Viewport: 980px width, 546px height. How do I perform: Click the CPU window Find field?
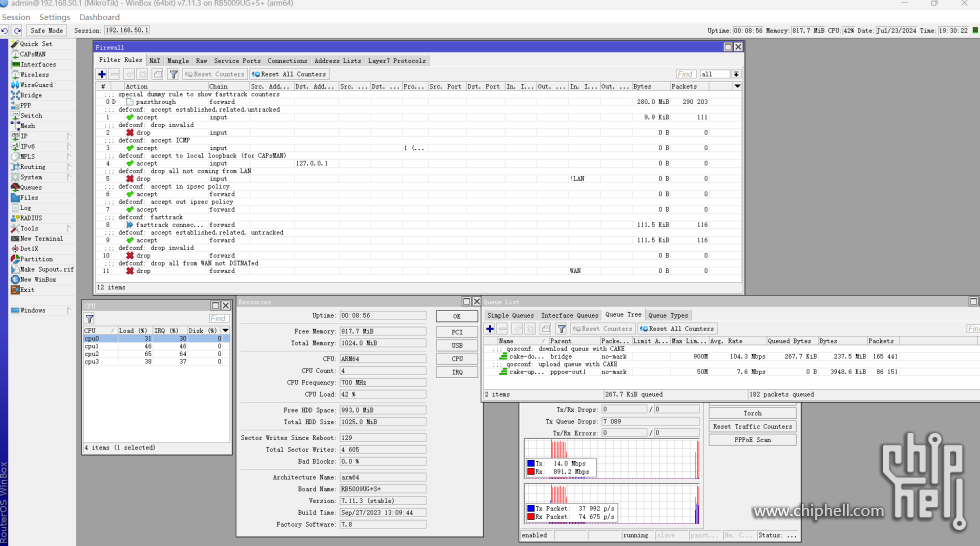point(218,319)
